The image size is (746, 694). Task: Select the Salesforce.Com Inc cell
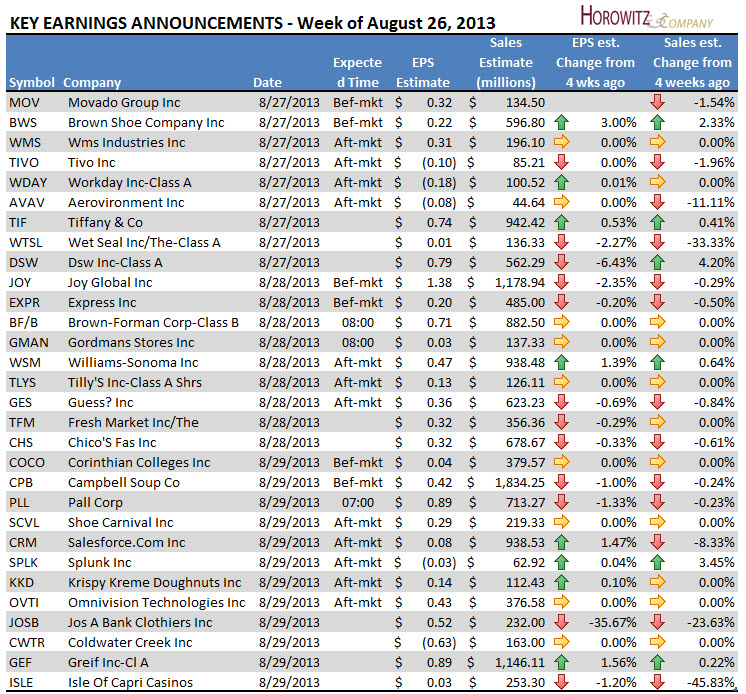click(x=127, y=542)
